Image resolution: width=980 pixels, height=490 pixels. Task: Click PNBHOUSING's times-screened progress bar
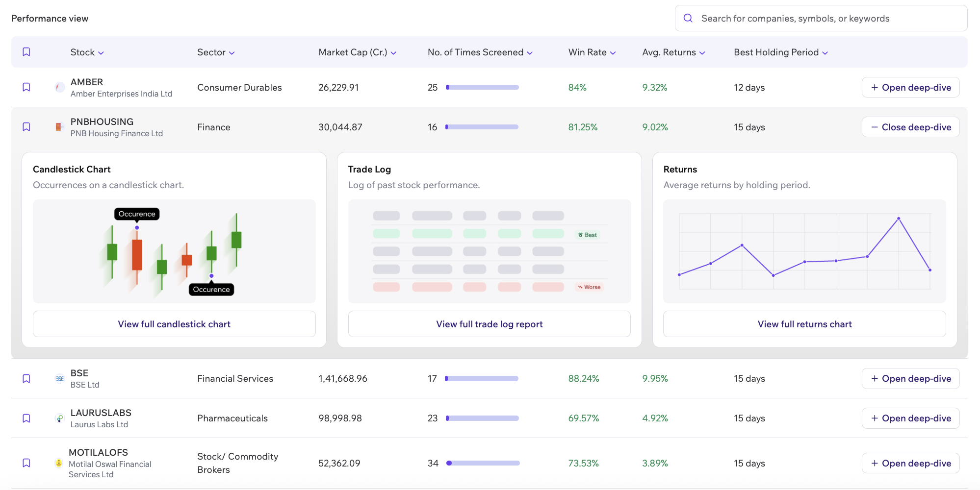(482, 127)
